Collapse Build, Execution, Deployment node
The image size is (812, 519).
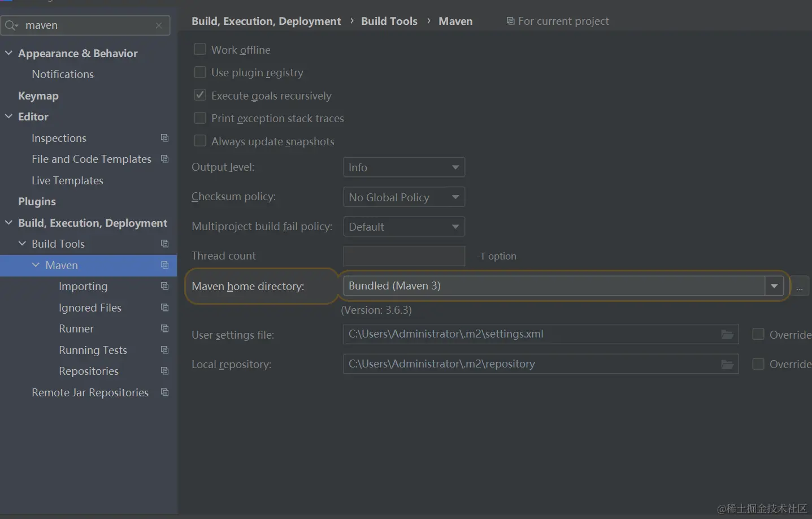[8, 223]
